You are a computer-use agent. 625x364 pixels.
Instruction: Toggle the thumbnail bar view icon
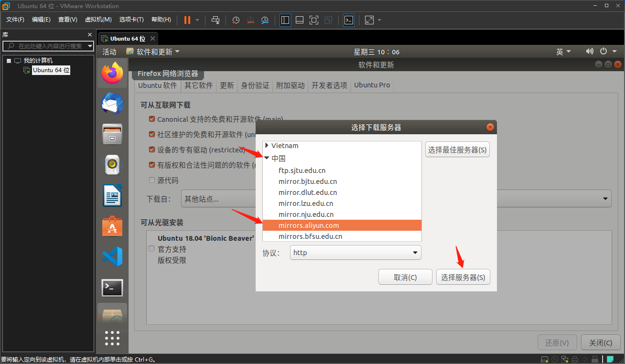click(300, 20)
